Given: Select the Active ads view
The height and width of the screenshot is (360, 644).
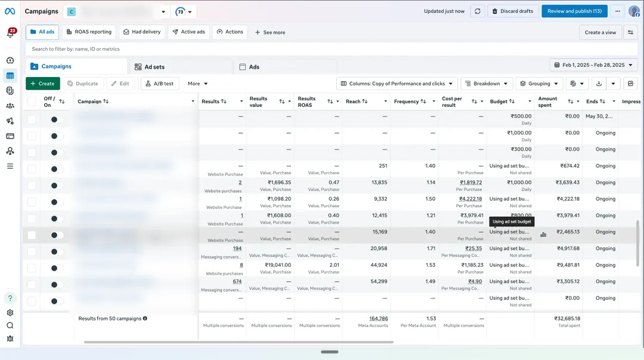Looking at the screenshot, I should click(x=188, y=32).
